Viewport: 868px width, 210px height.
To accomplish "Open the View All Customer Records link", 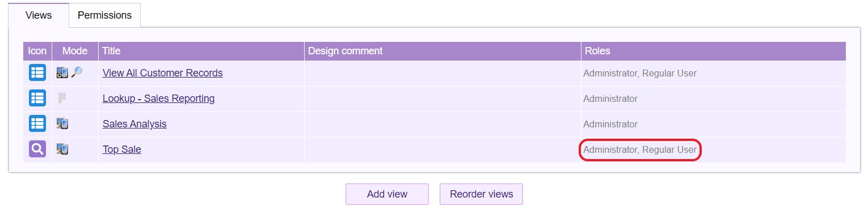I will [x=162, y=73].
